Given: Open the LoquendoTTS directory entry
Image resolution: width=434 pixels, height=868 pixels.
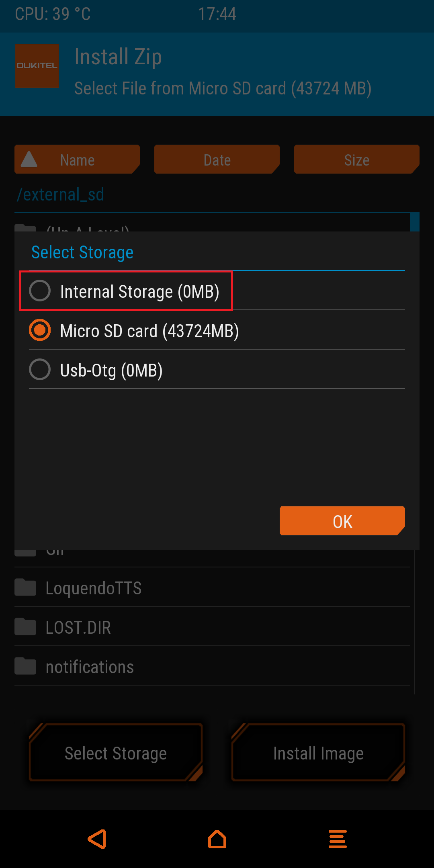Looking at the screenshot, I should coord(94,588).
